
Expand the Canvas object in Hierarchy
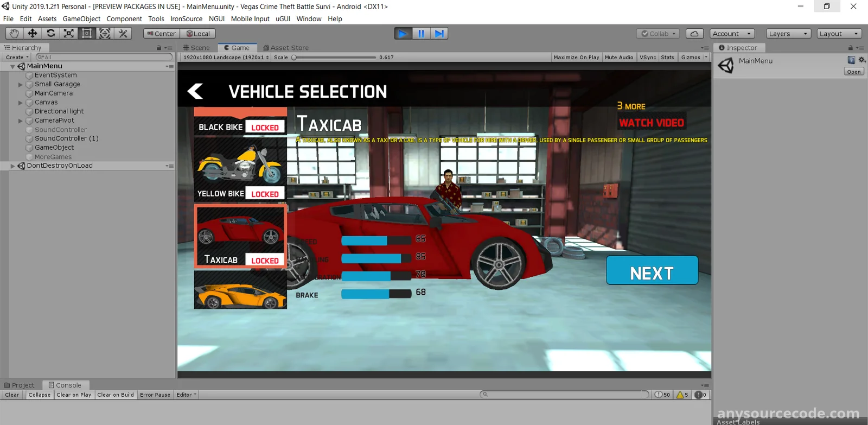21,103
